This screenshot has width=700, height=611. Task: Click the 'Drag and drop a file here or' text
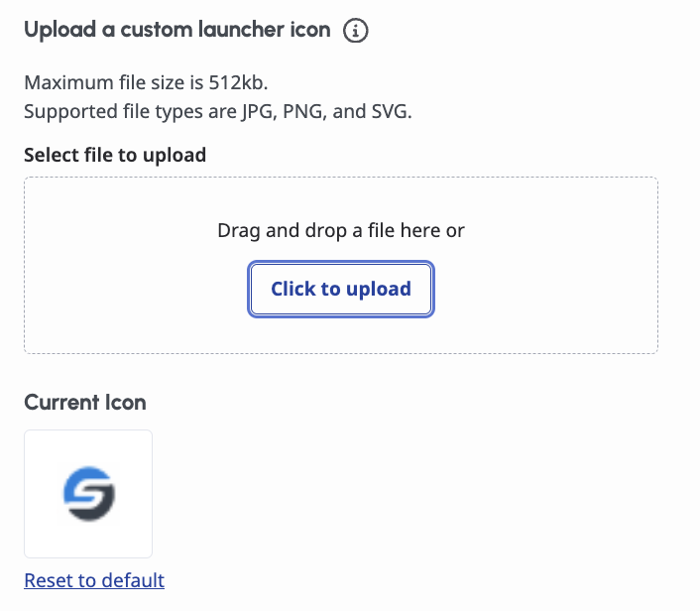tap(341, 230)
